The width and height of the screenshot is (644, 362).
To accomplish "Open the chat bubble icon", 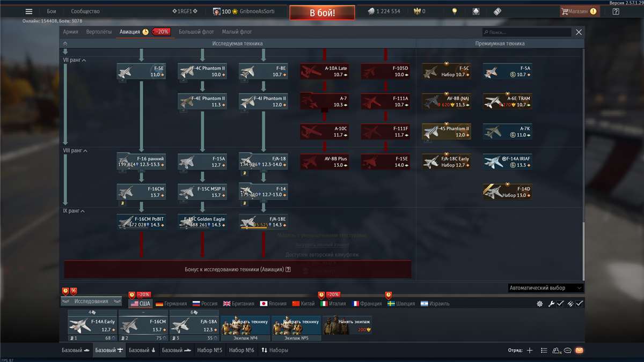I will 568,350.
